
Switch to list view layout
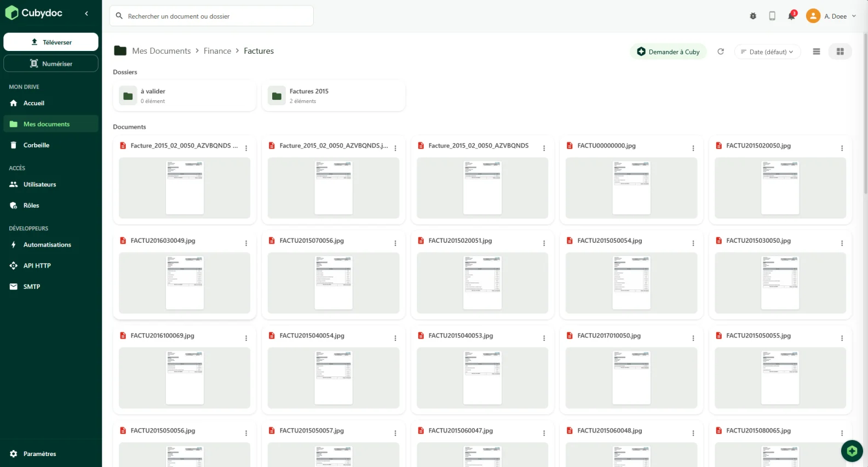click(x=817, y=52)
